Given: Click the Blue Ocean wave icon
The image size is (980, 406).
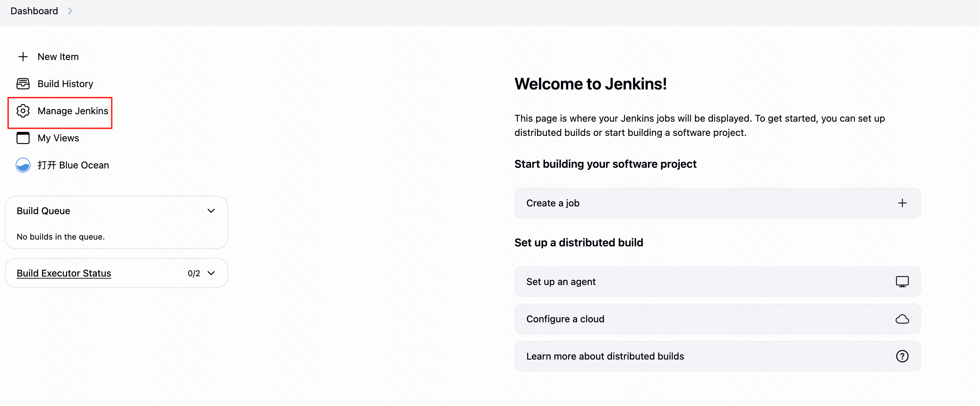Looking at the screenshot, I should [23, 165].
